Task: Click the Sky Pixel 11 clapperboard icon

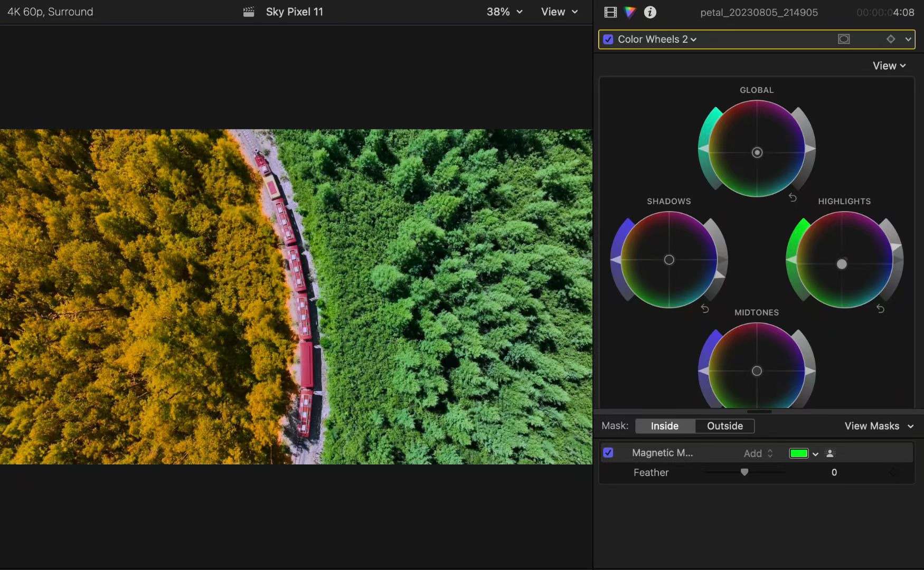Action: click(249, 12)
